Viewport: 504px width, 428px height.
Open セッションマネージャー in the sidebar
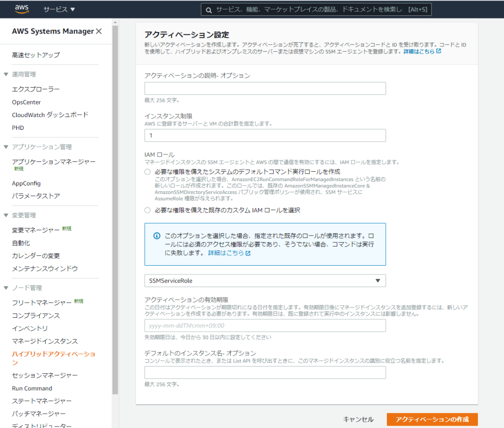pos(45,375)
